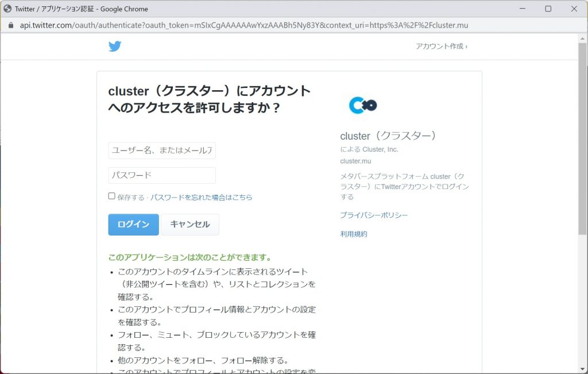The image size is (588, 374).
Task: Click the heading cluster（クラスター）にアカウントへのアクセスを許可しますか？
Action: [x=209, y=99]
